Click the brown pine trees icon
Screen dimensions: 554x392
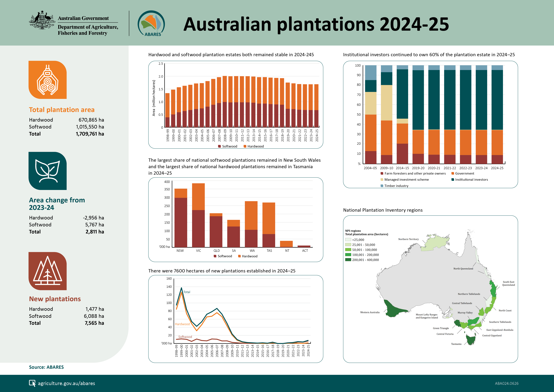click(x=48, y=271)
